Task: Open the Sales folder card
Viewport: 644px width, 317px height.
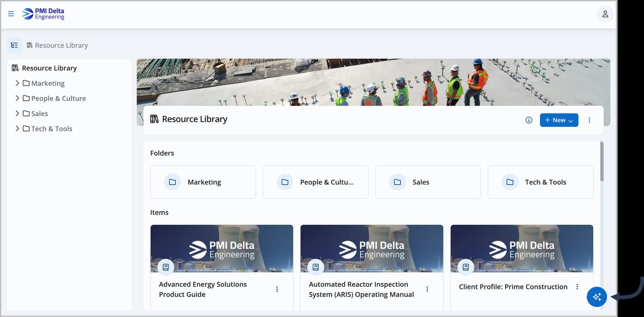Action: [x=428, y=182]
